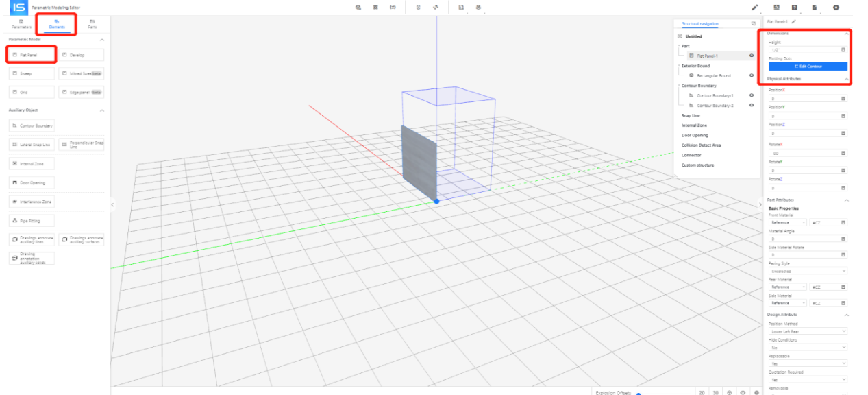The height and width of the screenshot is (395, 868).
Task: Click the formula icon in Height field
Action: [x=843, y=50]
